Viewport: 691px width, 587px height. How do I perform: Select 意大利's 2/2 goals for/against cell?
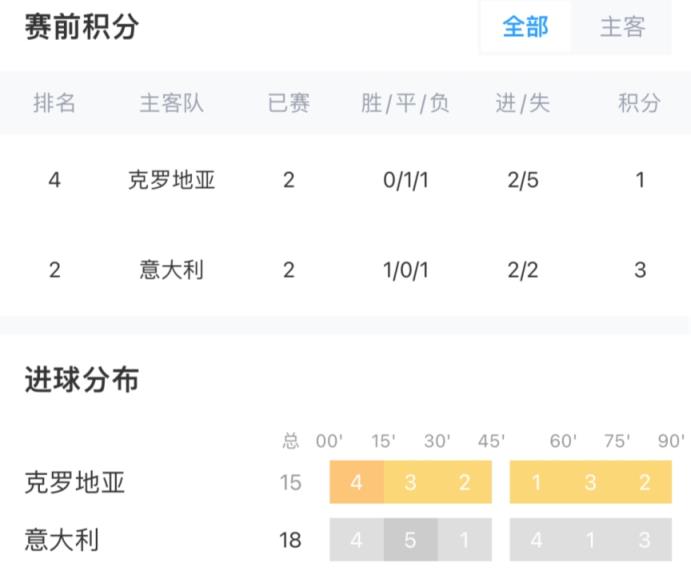(523, 270)
